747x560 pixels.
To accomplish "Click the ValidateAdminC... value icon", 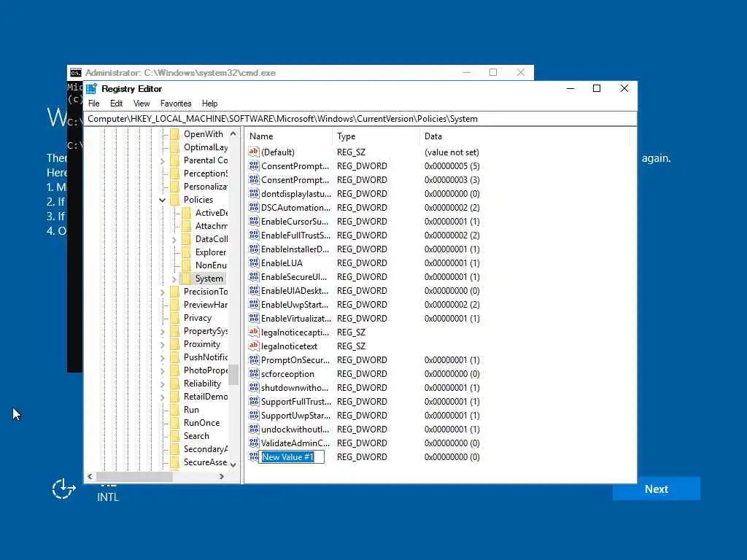I will (253, 443).
